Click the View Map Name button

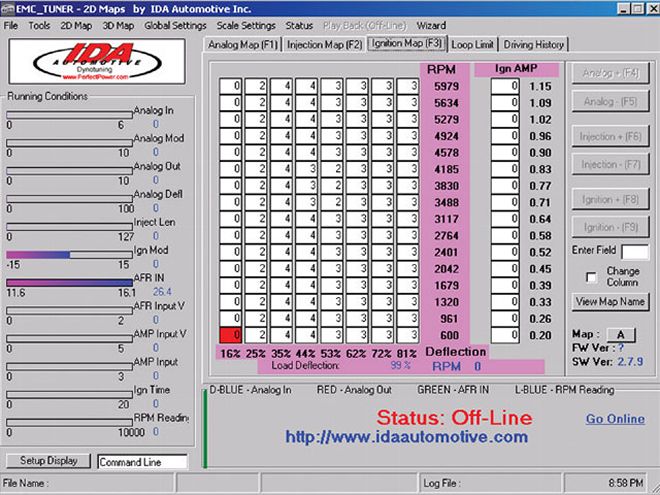[x=610, y=302]
